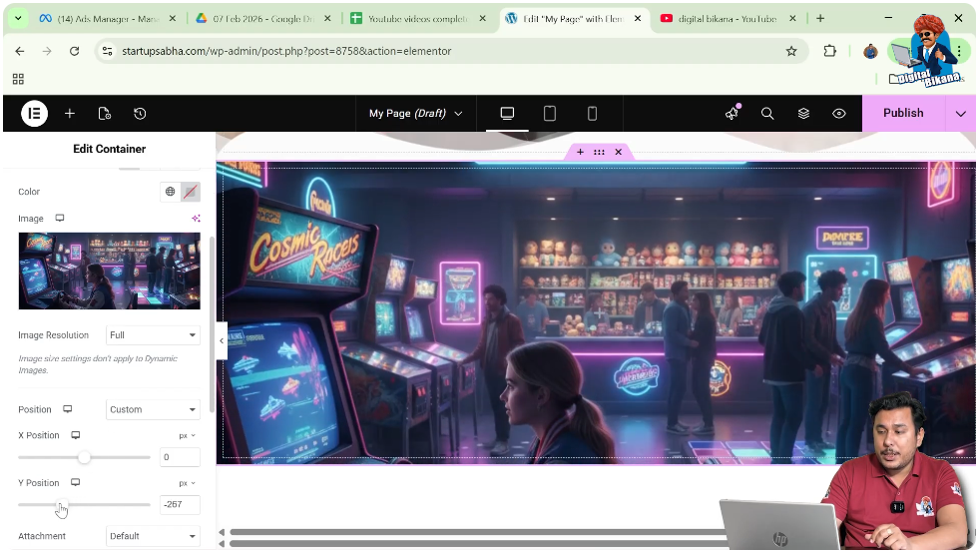Open the Structure layers icon
The width and height of the screenshot is (980, 552).
(803, 114)
